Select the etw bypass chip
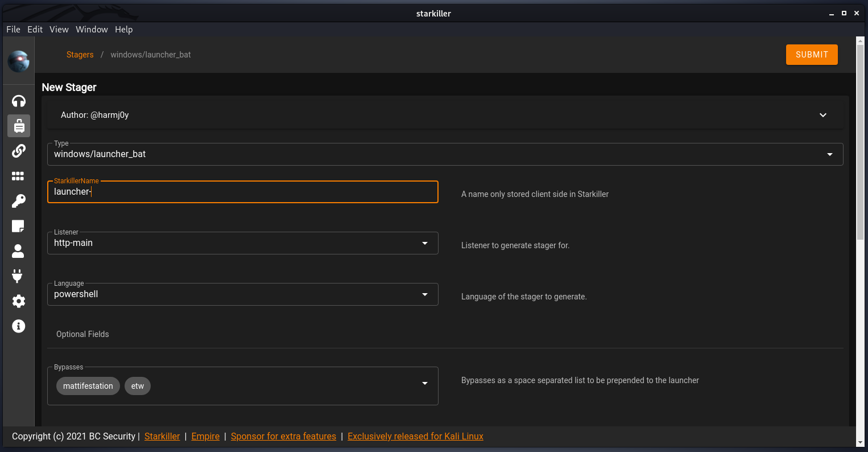The width and height of the screenshot is (868, 452). (x=138, y=386)
